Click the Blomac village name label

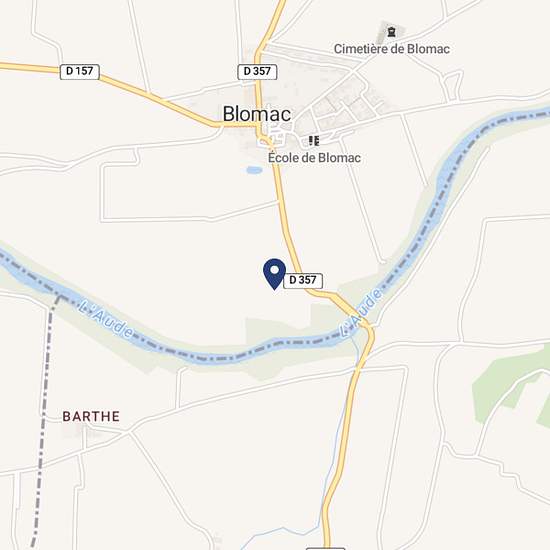click(x=257, y=114)
